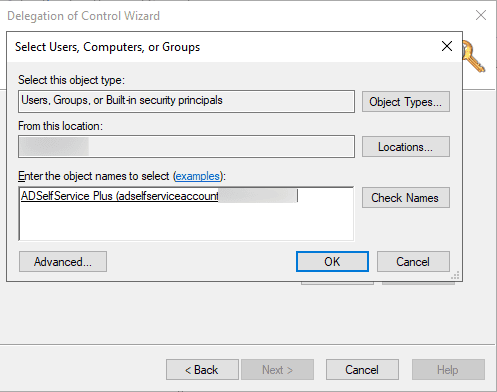The image size is (497, 392).
Task: Click the object names text box
Action: [186, 214]
